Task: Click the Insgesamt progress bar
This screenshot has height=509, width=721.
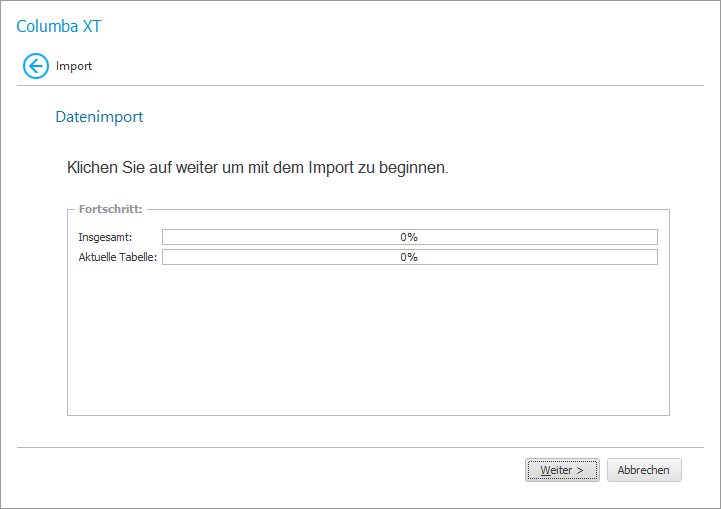Action: [300, 237]
